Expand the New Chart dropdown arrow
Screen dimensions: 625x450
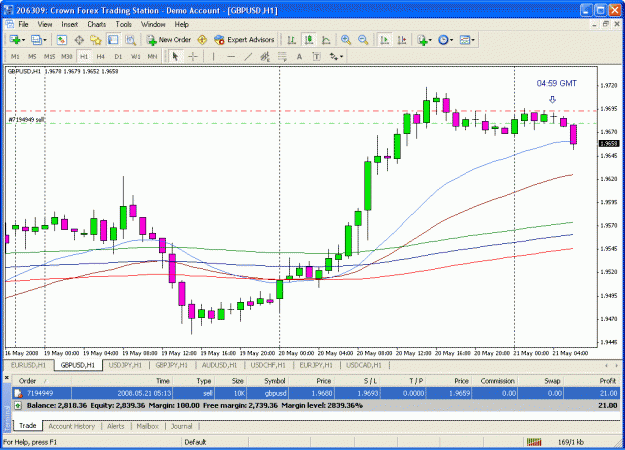[x=24, y=40]
